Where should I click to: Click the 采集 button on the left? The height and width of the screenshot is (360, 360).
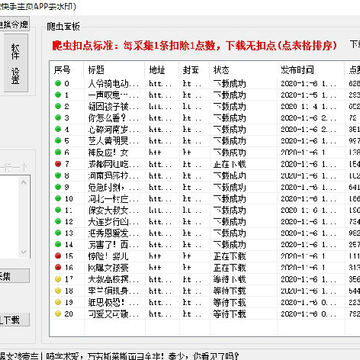pos(15,276)
